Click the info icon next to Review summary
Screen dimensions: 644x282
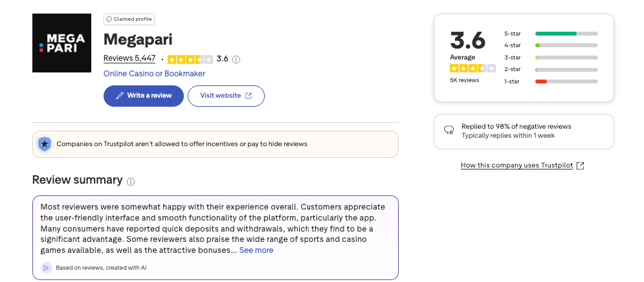point(131,181)
